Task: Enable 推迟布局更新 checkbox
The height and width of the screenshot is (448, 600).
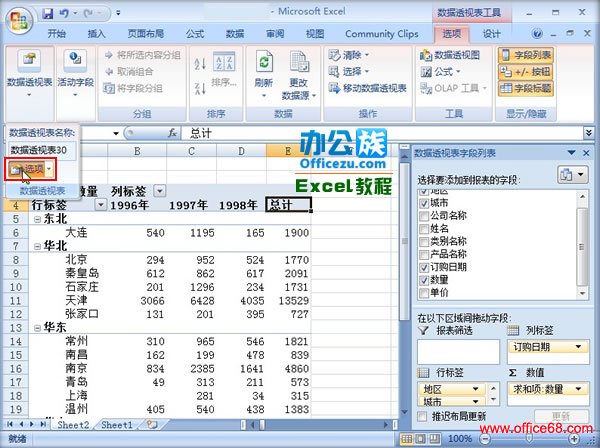Action: (x=422, y=416)
